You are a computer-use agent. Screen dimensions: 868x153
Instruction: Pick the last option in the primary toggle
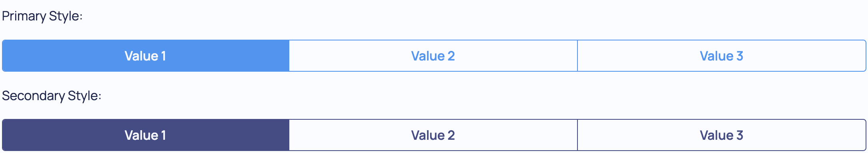coord(722,56)
